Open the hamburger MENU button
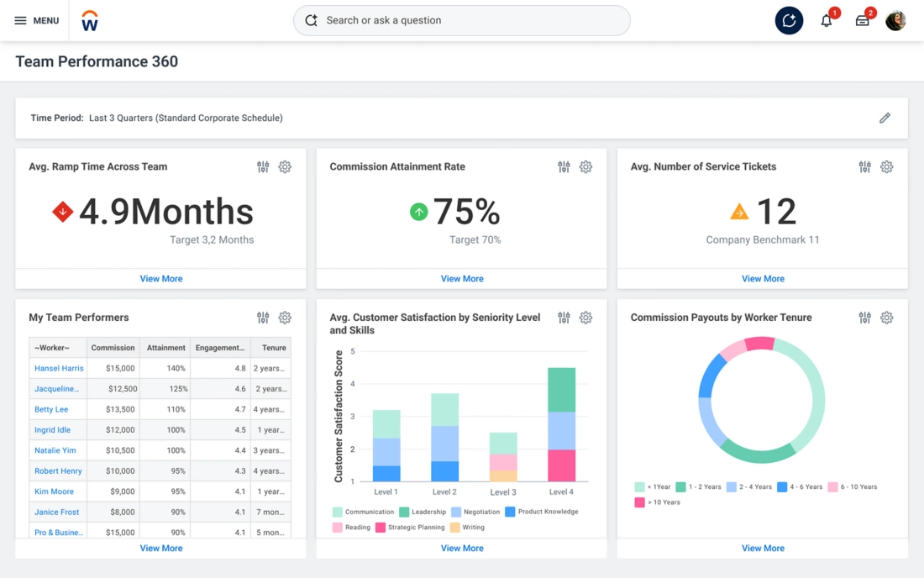 click(x=36, y=21)
